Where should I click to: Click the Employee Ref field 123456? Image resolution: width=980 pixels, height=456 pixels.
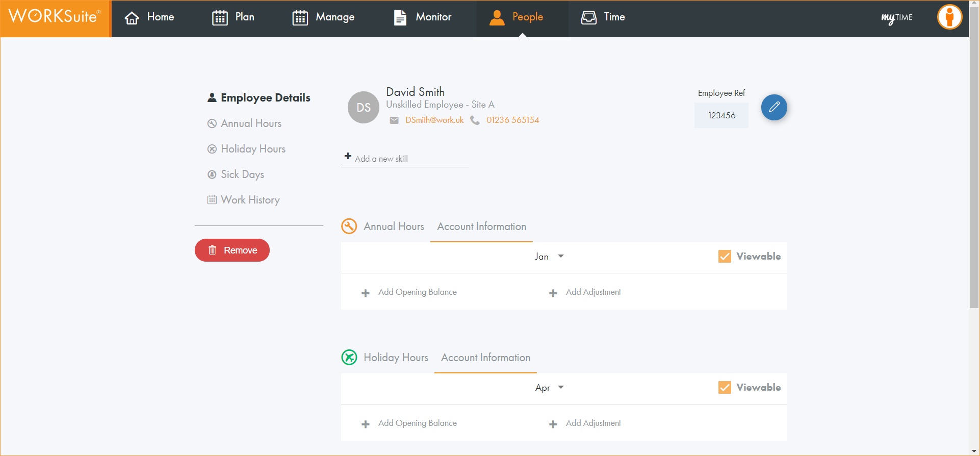[x=721, y=116]
